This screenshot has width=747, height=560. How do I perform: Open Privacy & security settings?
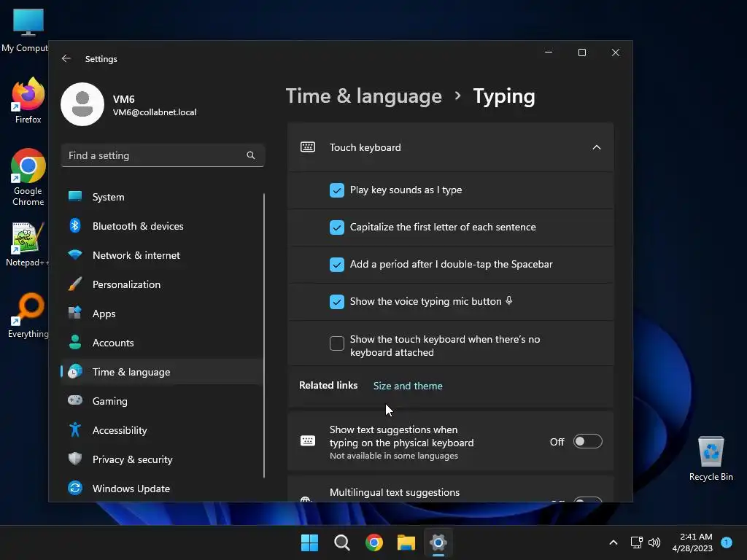(162, 459)
